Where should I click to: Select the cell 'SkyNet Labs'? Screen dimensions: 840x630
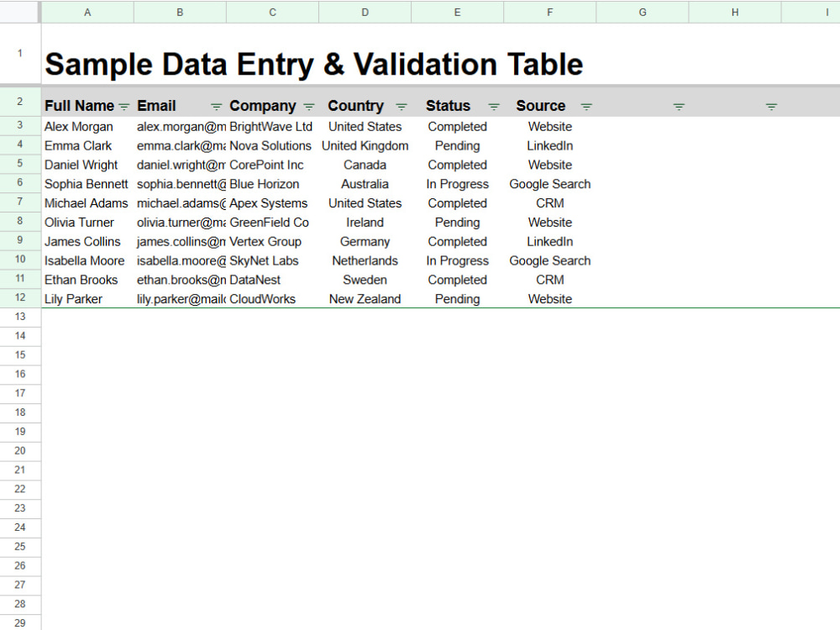[273, 261]
